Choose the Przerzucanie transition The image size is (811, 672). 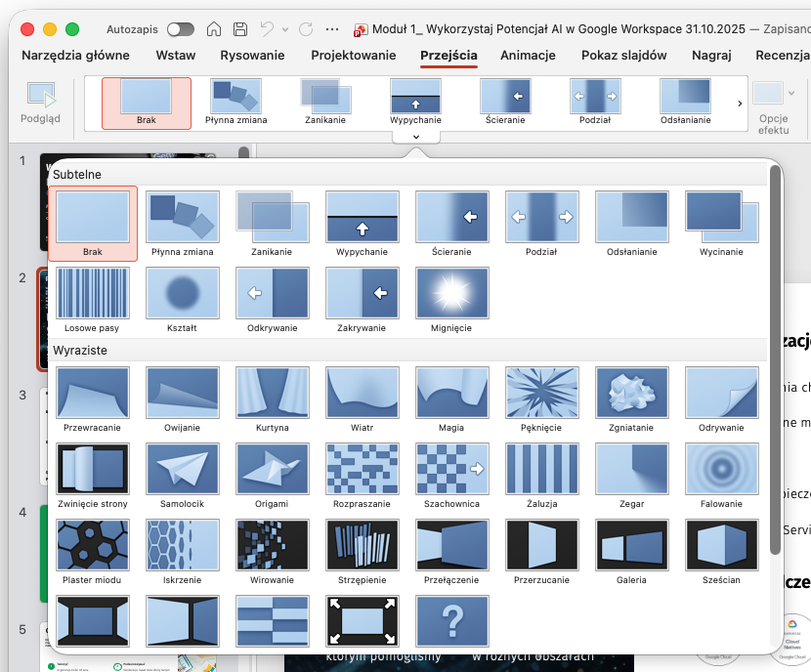pos(541,552)
